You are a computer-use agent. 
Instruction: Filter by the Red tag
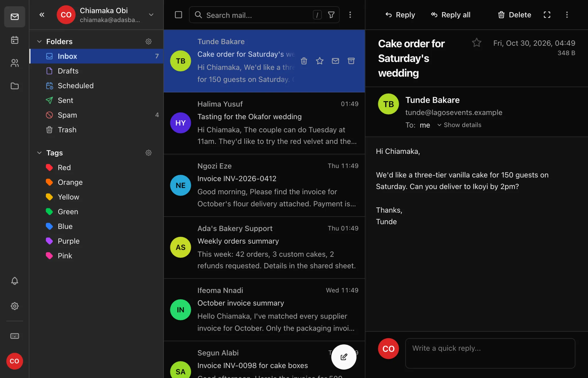(96, 167)
